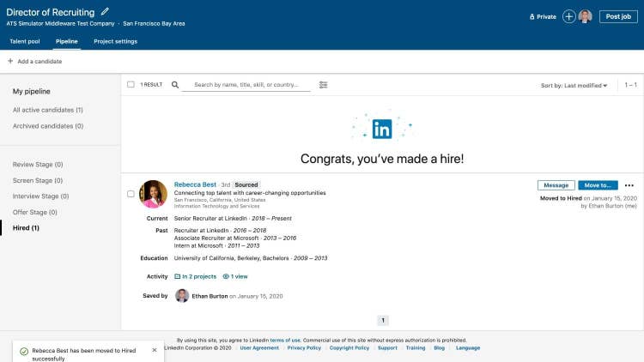Click the Sourced tag on Rebecca Best
The width and height of the screenshot is (644, 362).
pyautogui.click(x=246, y=184)
